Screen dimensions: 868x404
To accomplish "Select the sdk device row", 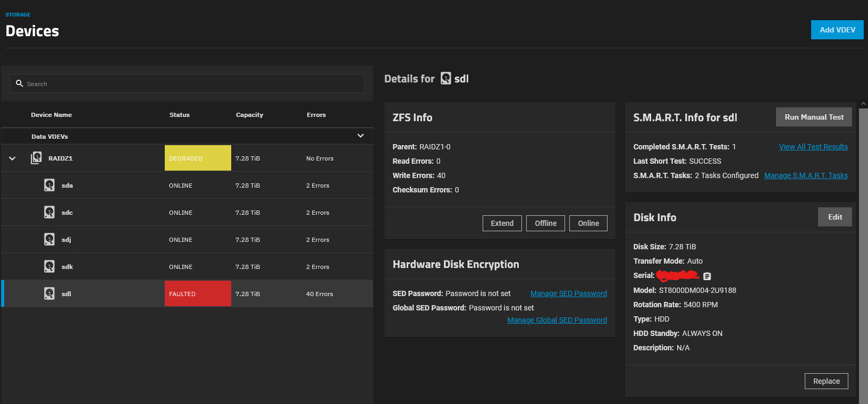I will coord(187,267).
